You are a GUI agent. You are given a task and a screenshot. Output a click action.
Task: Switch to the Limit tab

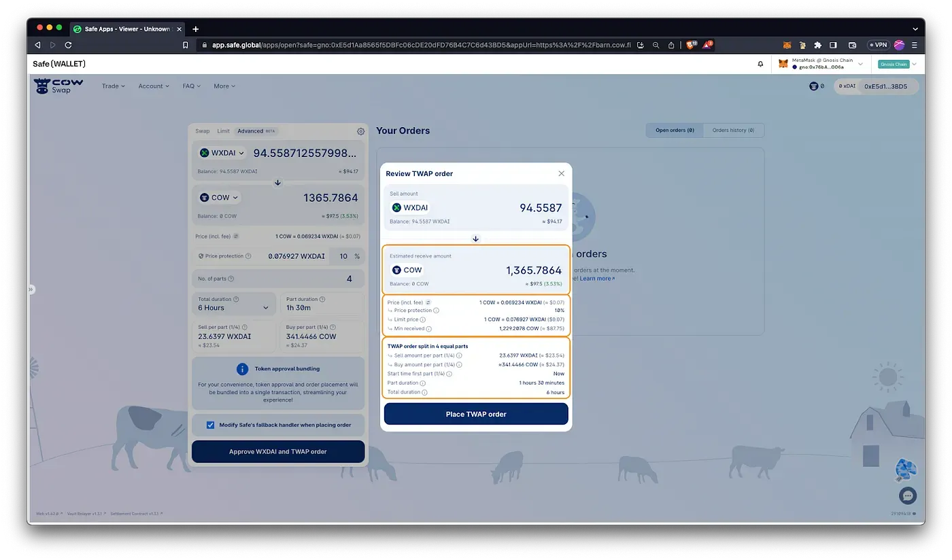(x=223, y=131)
